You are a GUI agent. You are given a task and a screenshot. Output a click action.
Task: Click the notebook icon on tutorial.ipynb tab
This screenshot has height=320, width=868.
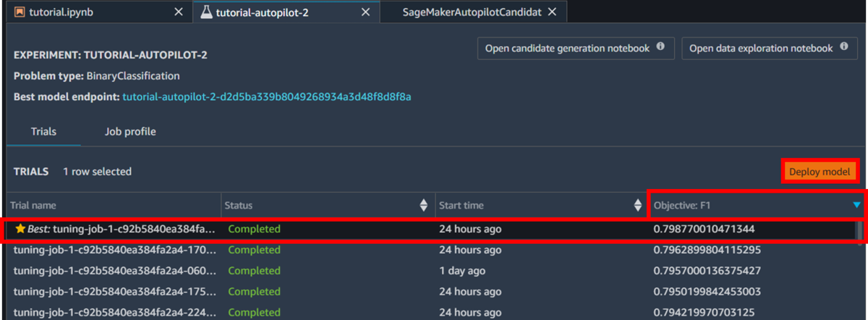pos(20,12)
